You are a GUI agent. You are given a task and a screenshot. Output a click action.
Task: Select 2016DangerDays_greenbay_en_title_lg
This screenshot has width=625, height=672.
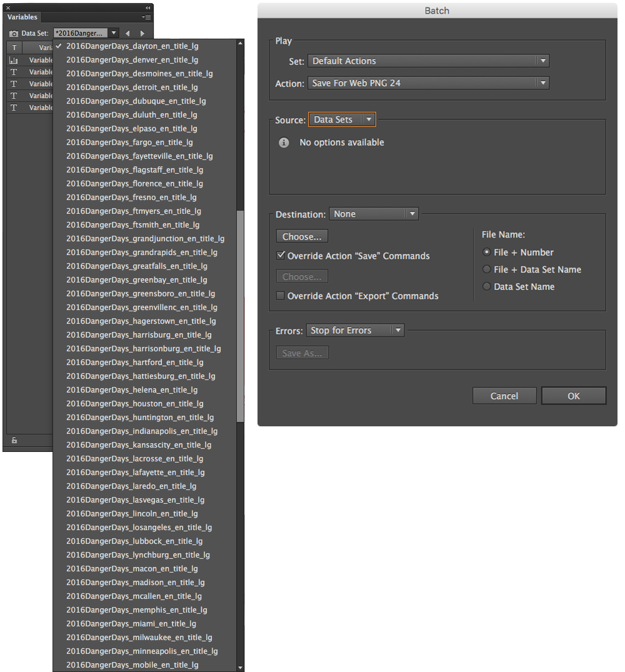click(144, 279)
